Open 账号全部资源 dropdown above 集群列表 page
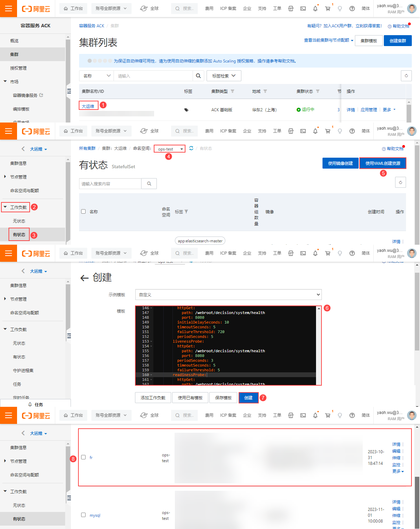This screenshot has height=529, width=420. click(x=111, y=9)
